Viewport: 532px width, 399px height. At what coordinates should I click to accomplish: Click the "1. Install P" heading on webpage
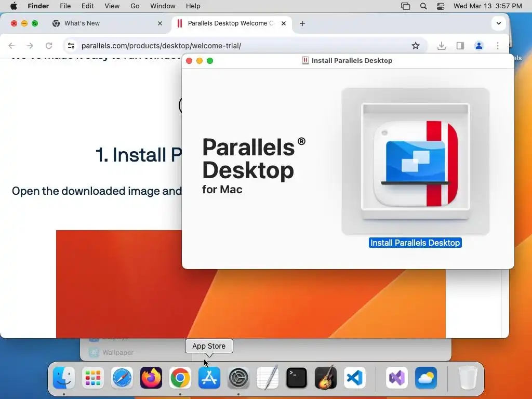[x=138, y=155]
